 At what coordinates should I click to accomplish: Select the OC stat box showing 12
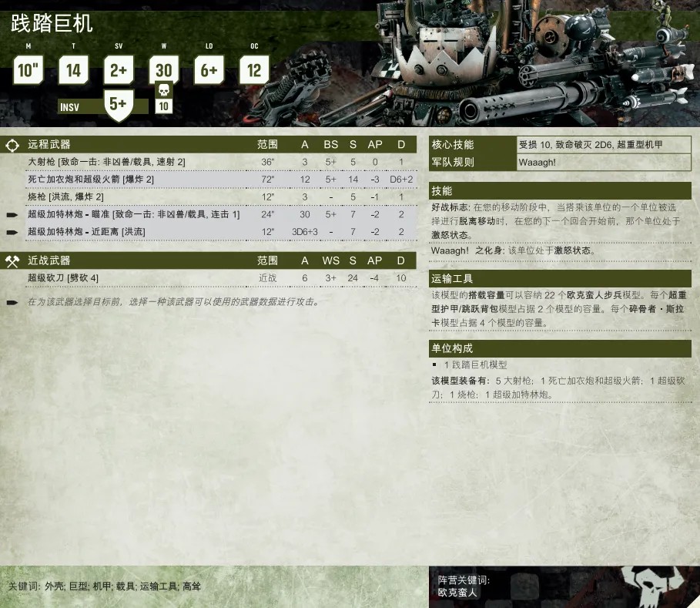[x=254, y=70]
